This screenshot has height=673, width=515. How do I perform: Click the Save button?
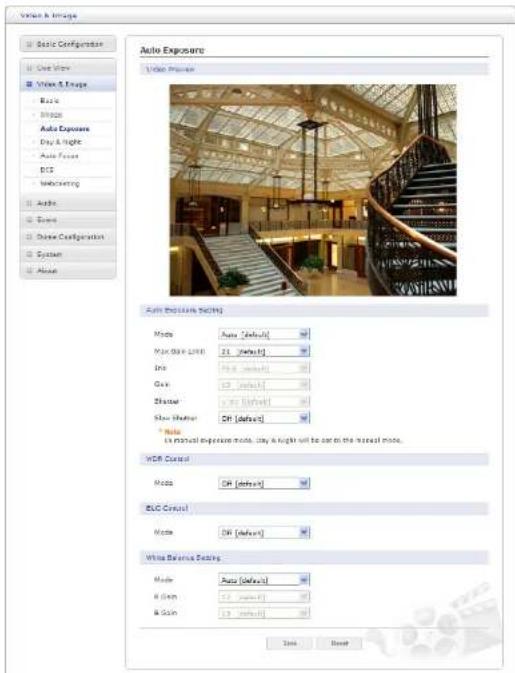coord(290,643)
